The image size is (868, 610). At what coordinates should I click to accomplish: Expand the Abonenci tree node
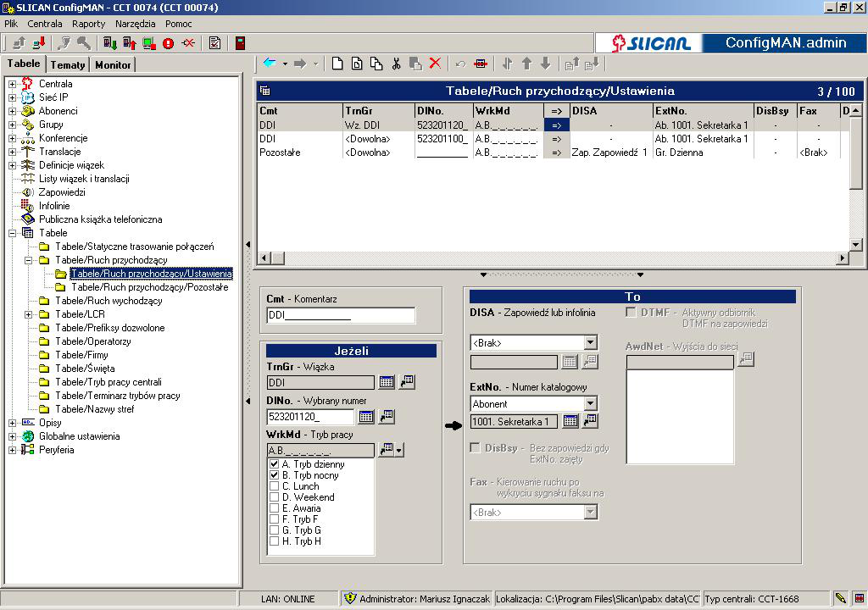(x=12, y=111)
